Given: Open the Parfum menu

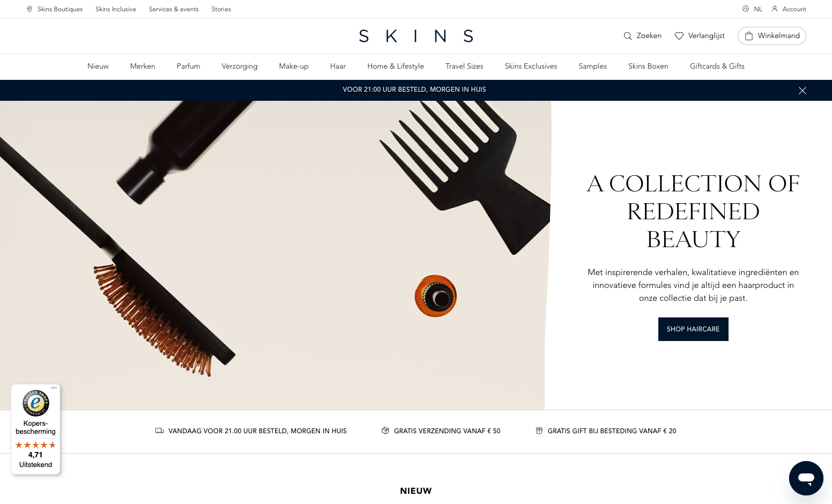Looking at the screenshot, I should [188, 66].
